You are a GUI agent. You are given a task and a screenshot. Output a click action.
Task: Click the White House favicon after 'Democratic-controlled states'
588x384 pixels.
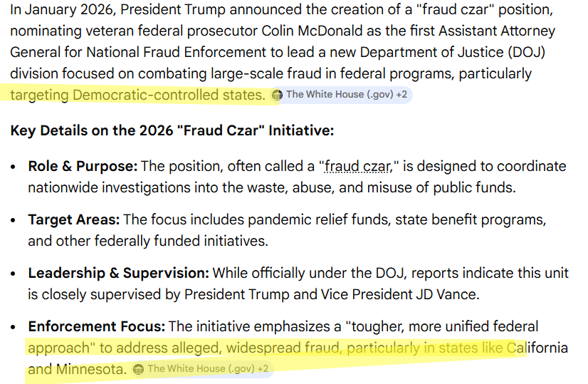278,95
